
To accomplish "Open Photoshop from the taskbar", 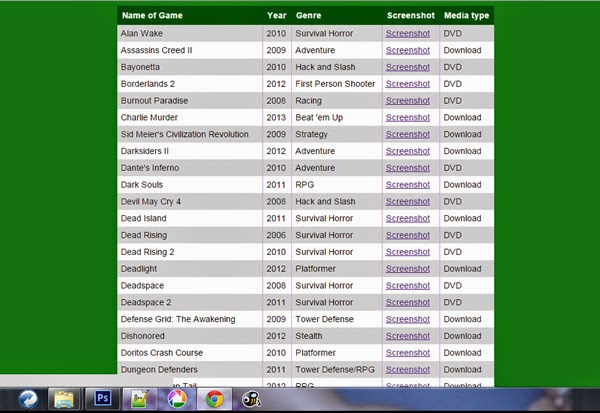I will click(x=102, y=398).
